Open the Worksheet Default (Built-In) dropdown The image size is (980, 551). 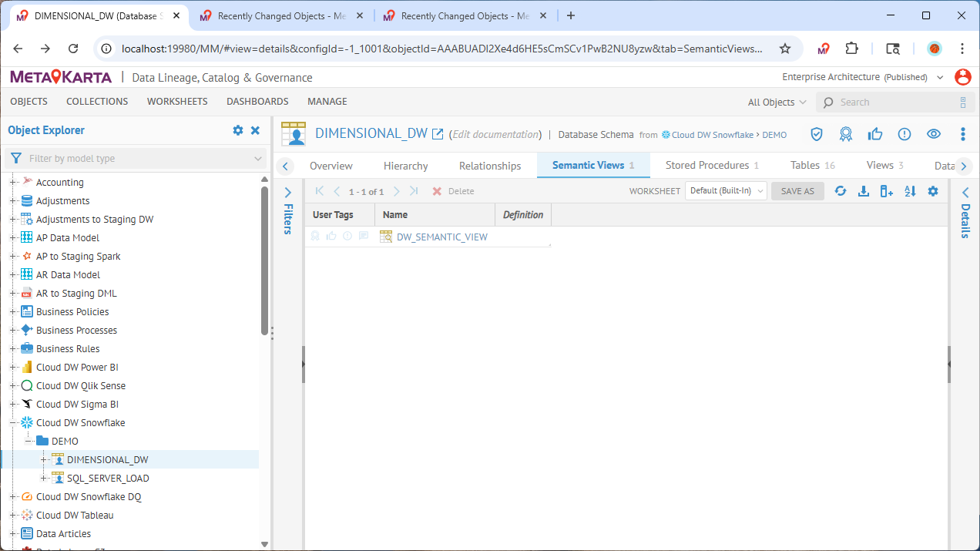point(726,191)
